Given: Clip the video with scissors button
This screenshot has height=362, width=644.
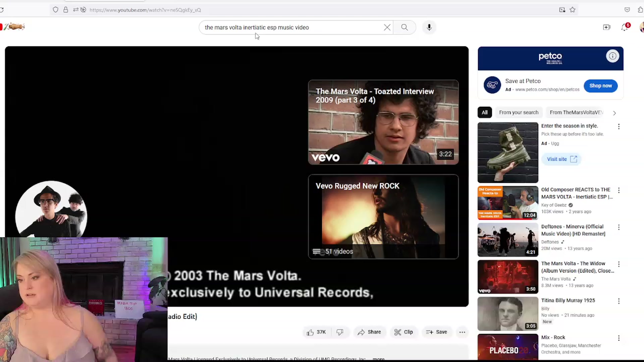Looking at the screenshot, I should pos(404,332).
